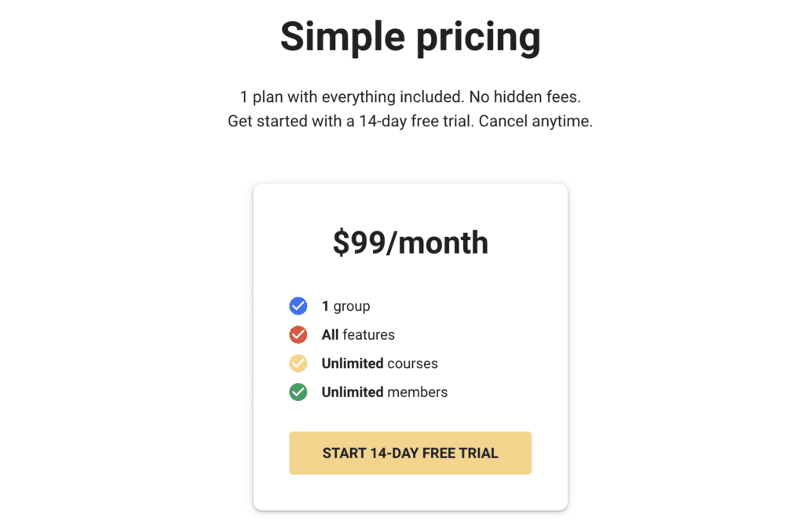Click 'Cancel anytime.' in the subtitle
Image resolution: width=804 pixels, height=532 pixels.
pos(535,122)
